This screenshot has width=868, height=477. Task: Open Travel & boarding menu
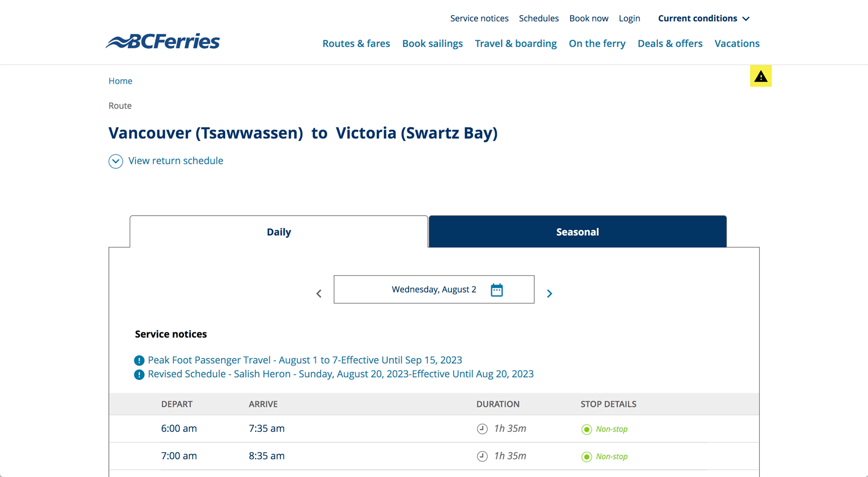[516, 43]
